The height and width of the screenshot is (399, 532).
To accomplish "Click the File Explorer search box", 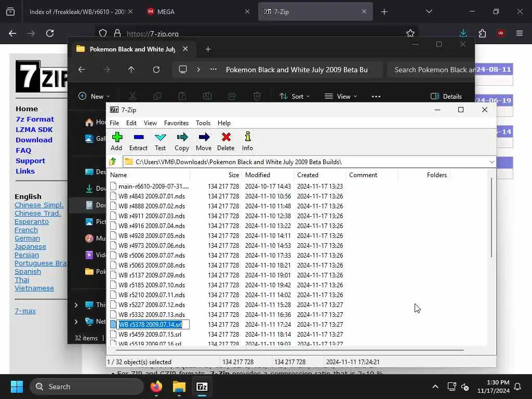I will click(x=431, y=70).
